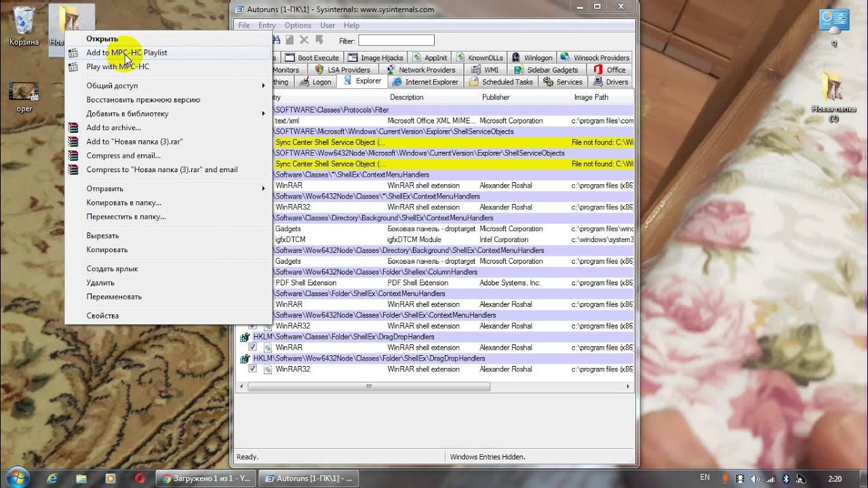Expand the Добавить в библиотеку submenu arrow
868x488 pixels.
click(x=264, y=113)
